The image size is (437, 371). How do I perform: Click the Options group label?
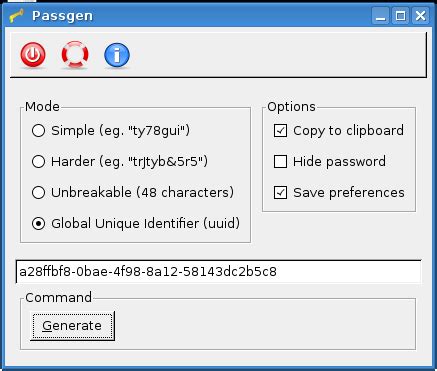pyautogui.click(x=291, y=107)
